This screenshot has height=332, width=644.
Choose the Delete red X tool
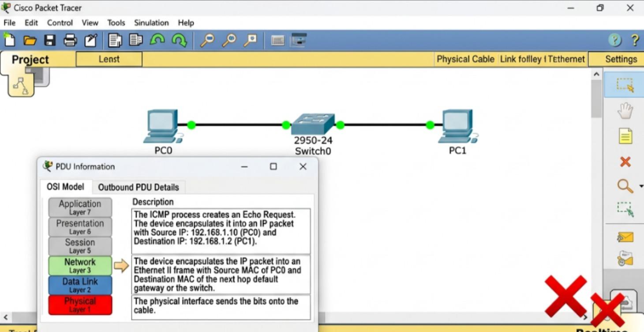point(625,162)
